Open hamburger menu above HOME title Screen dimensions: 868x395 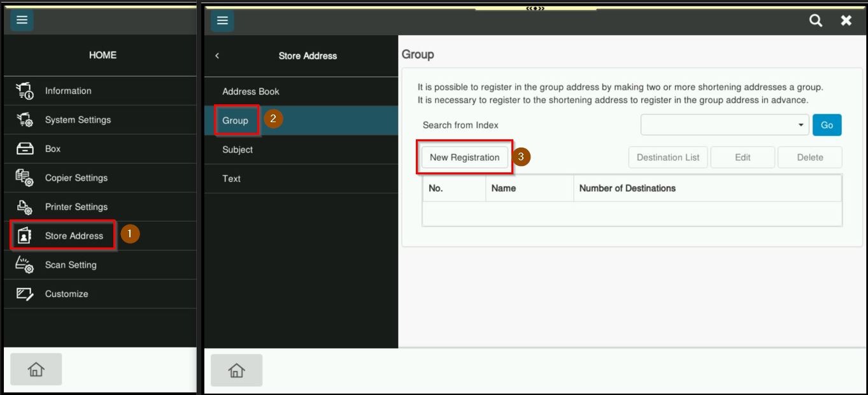tap(22, 20)
